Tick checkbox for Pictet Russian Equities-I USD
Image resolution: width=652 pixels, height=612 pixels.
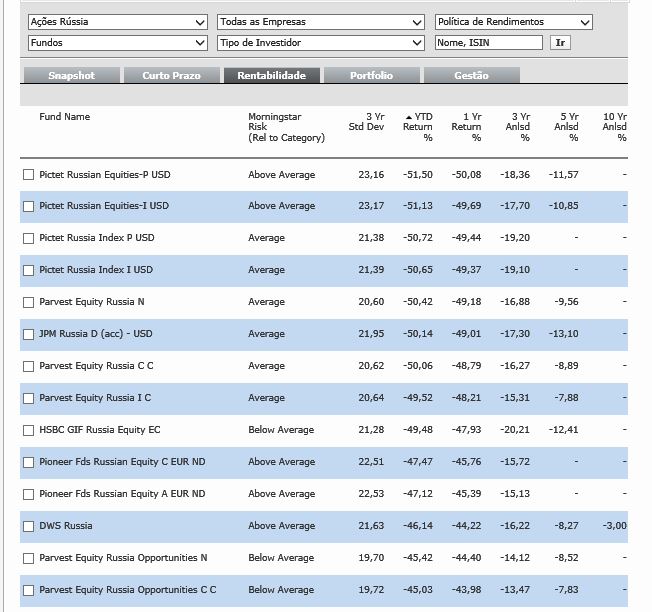pyautogui.click(x=28, y=206)
